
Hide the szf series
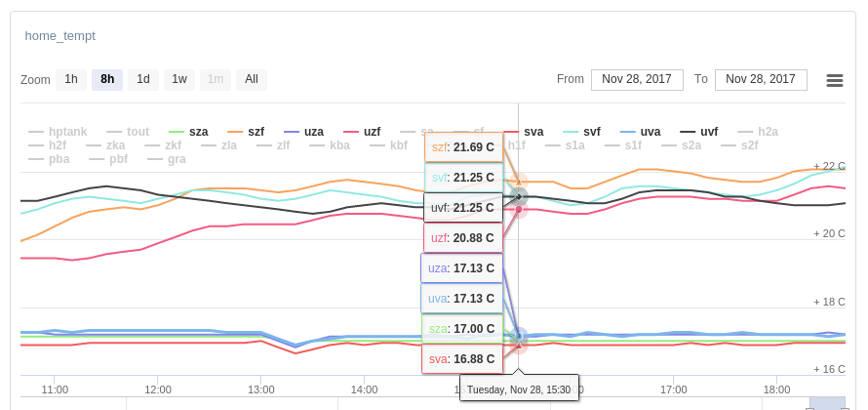[x=247, y=132]
